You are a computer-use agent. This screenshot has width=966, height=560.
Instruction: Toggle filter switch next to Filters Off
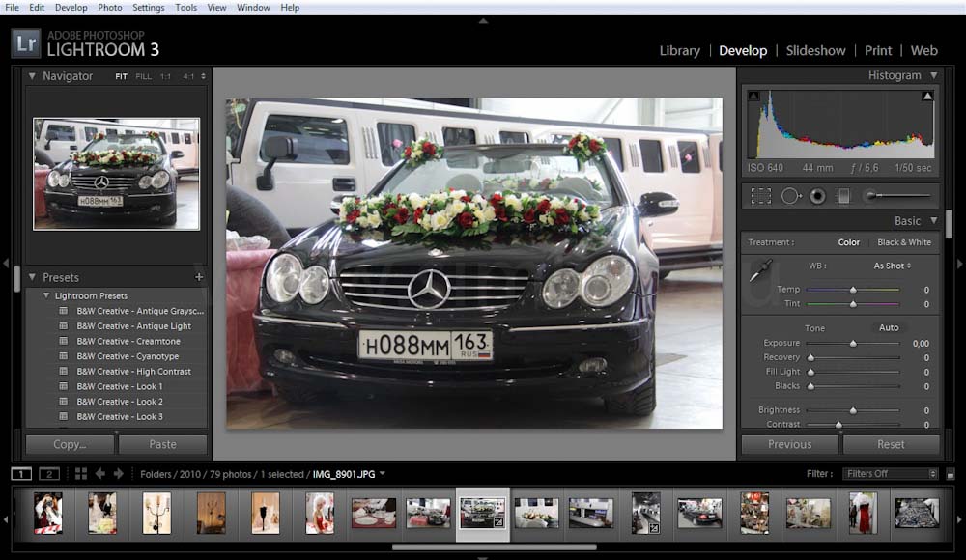click(x=951, y=474)
